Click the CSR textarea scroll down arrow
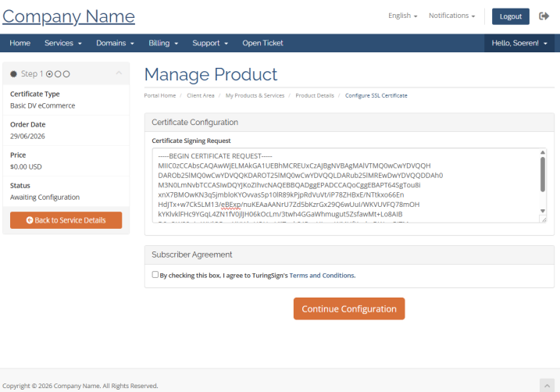This screenshot has width=560, height=392. pyautogui.click(x=543, y=211)
